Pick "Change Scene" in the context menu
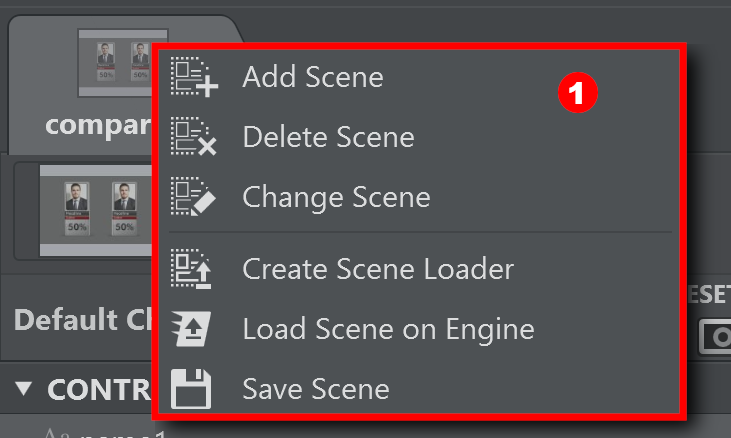731x438 pixels. pos(336,197)
